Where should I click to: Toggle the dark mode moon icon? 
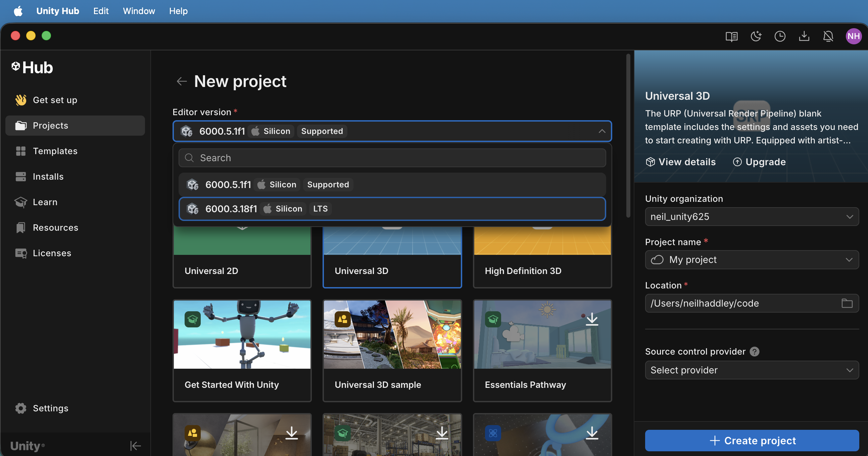[756, 36]
